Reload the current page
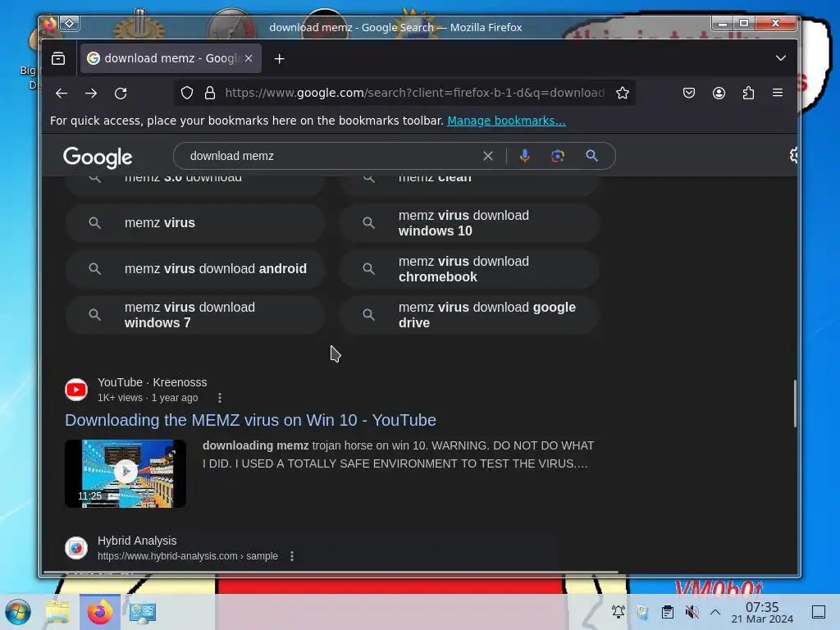Viewport: 840px width, 630px height. coord(121,94)
